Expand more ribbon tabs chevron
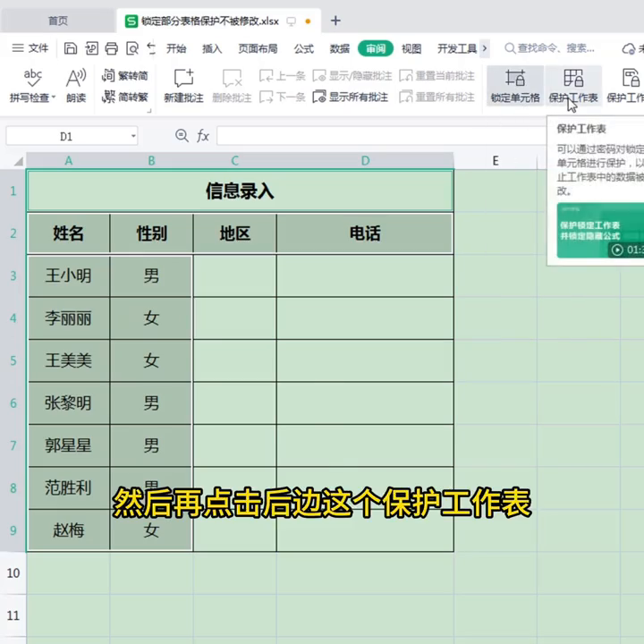 click(x=485, y=48)
